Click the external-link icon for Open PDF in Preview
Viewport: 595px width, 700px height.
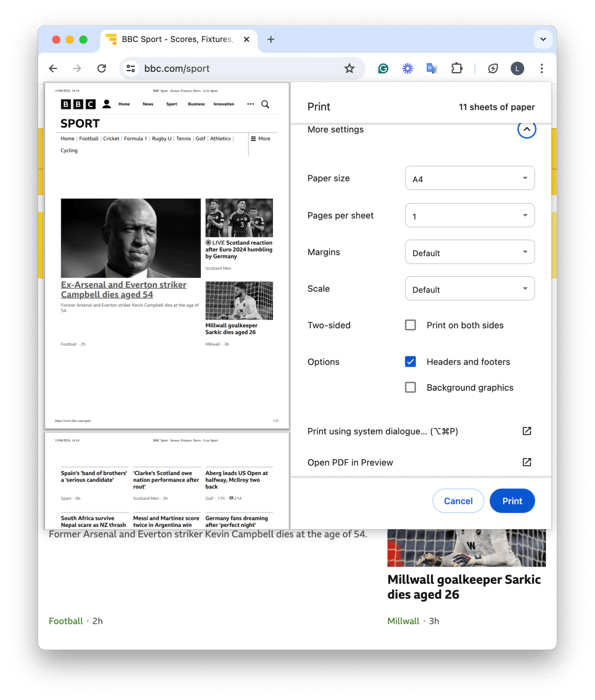pos(527,462)
